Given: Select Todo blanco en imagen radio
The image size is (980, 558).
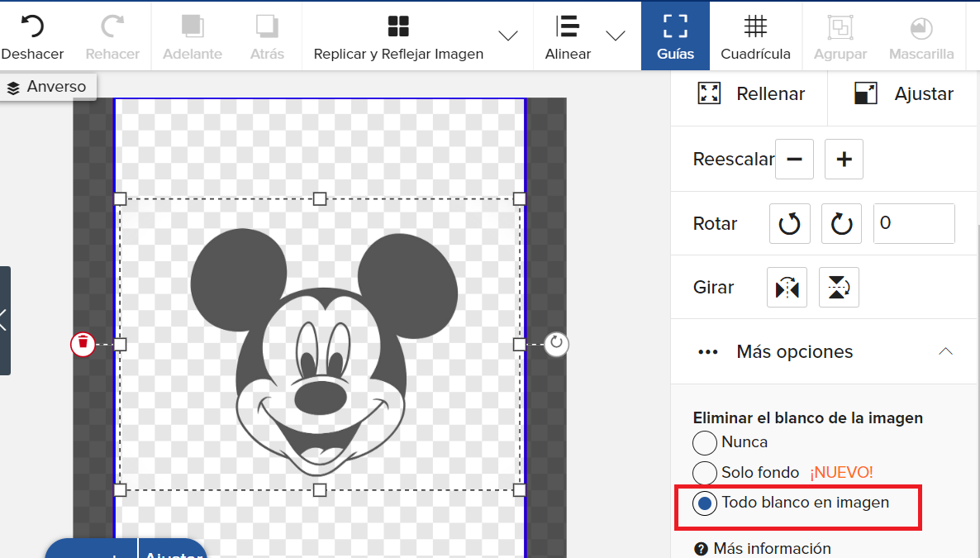Looking at the screenshot, I should click(704, 503).
